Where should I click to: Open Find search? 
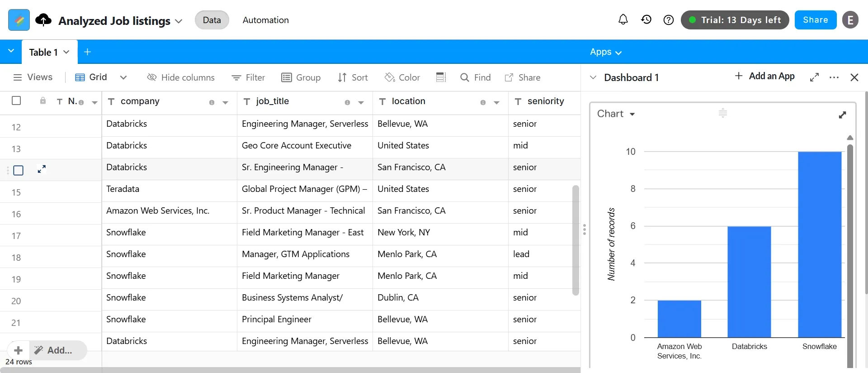tap(475, 77)
